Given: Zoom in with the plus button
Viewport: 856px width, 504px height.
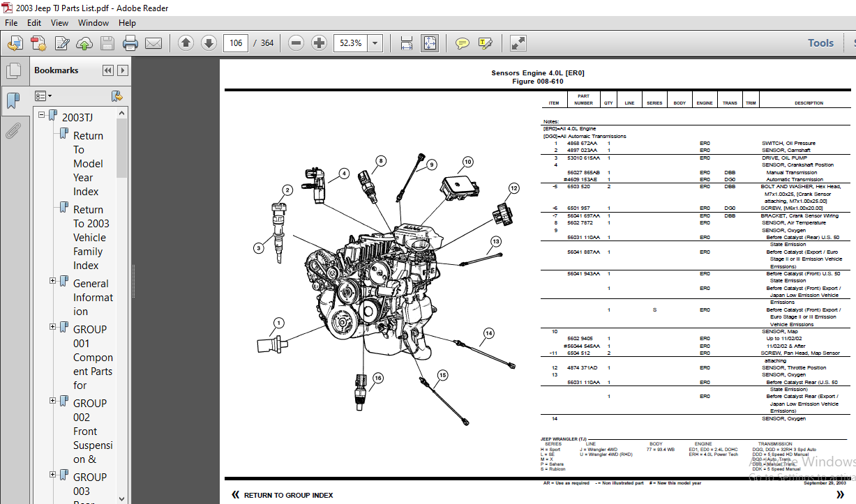Looking at the screenshot, I should [319, 43].
